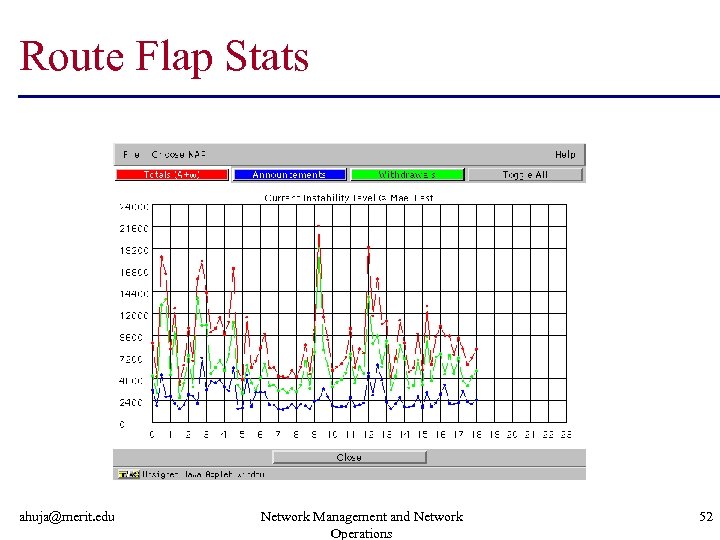720x540 pixels.
Task: Click the hour 12 x-axis label
Action: coord(368,434)
